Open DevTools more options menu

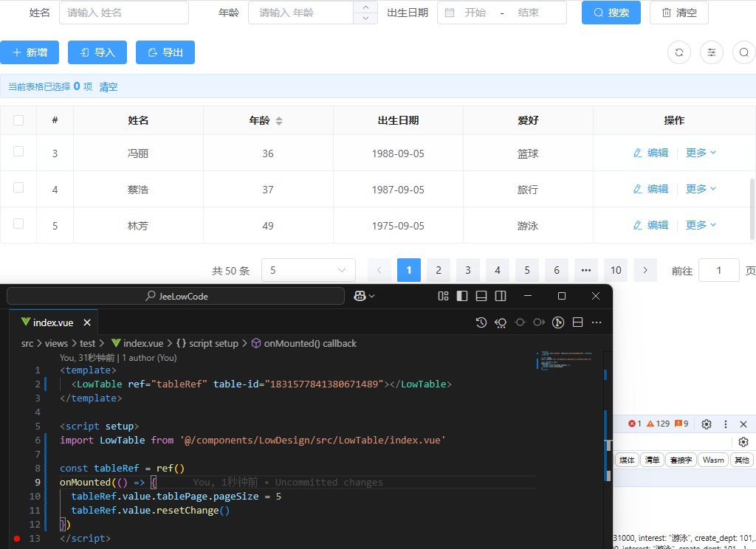tap(725, 424)
